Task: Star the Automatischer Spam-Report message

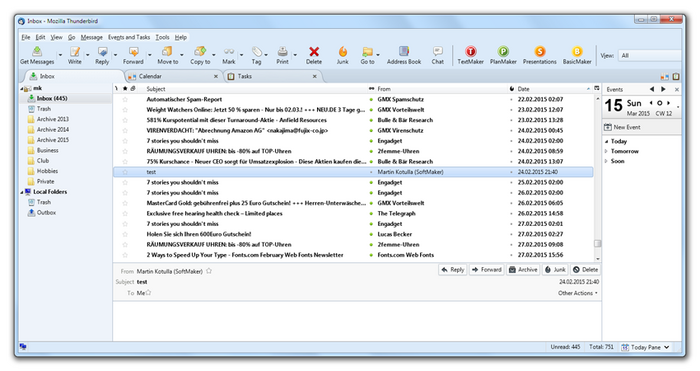Action: click(125, 100)
